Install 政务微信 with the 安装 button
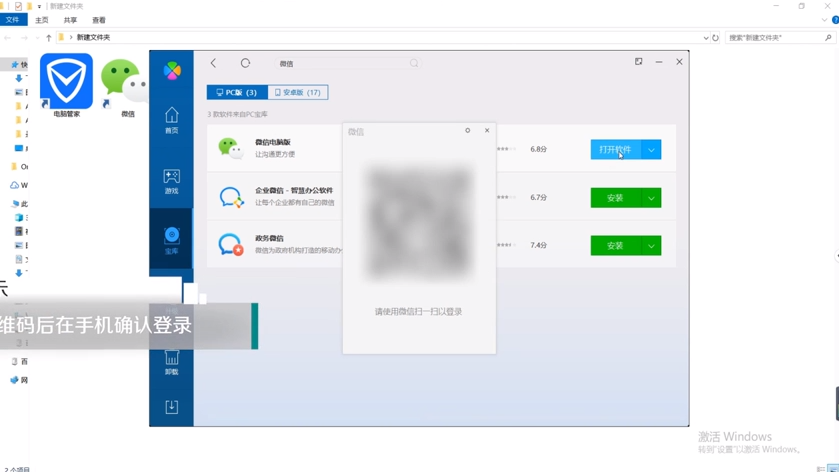Viewport: 839px width, 472px height. [x=615, y=246]
